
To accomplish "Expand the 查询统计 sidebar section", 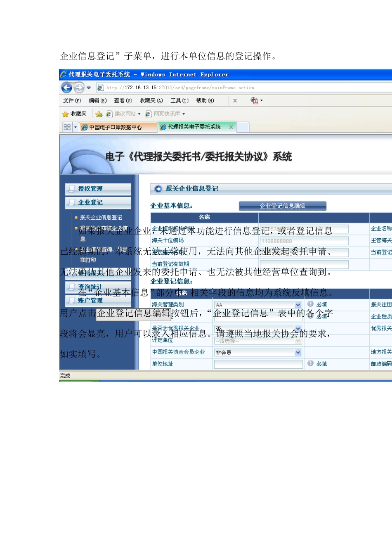I will tap(98, 287).
